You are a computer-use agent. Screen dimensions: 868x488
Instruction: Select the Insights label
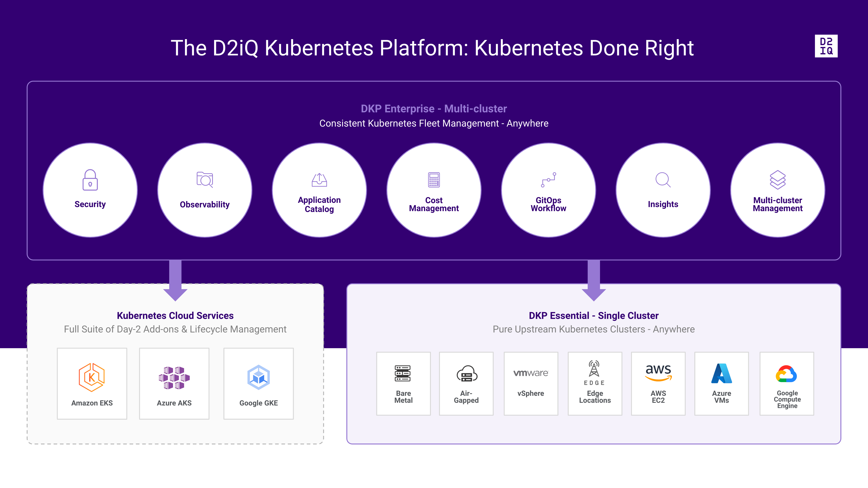pyautogui.click(x=663, y=204)
